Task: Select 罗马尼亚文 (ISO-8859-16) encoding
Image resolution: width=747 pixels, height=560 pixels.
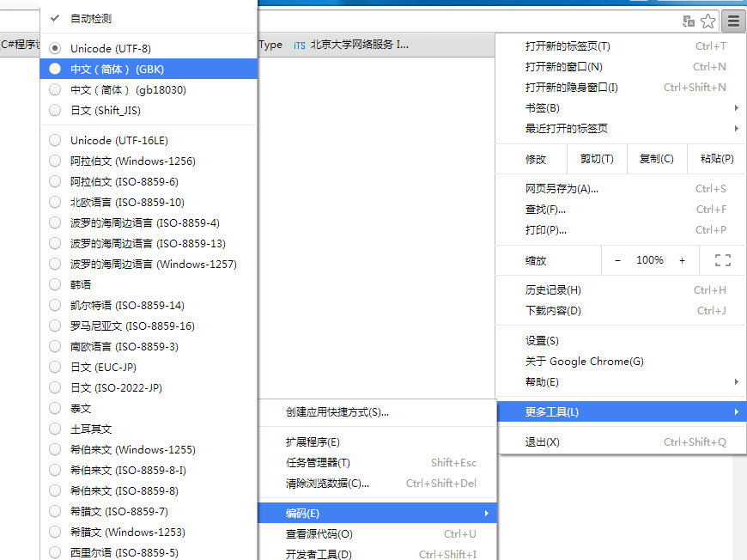Action: (149, 326)
